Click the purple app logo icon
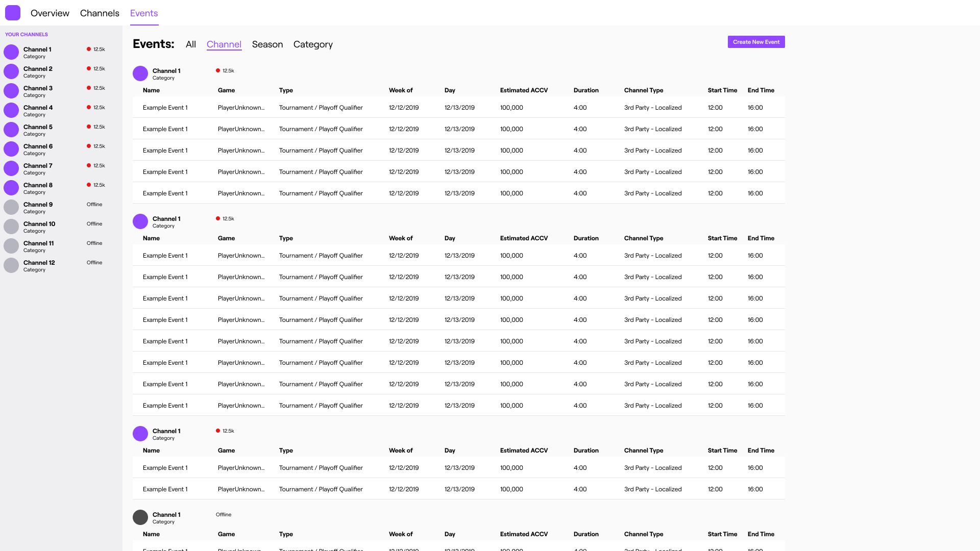 coord(12,13)
